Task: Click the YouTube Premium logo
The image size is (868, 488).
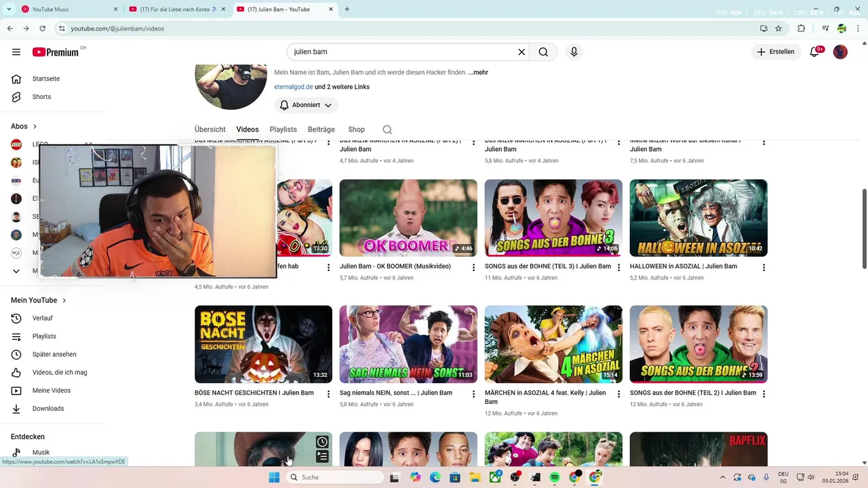Action: tap(56, 52)
